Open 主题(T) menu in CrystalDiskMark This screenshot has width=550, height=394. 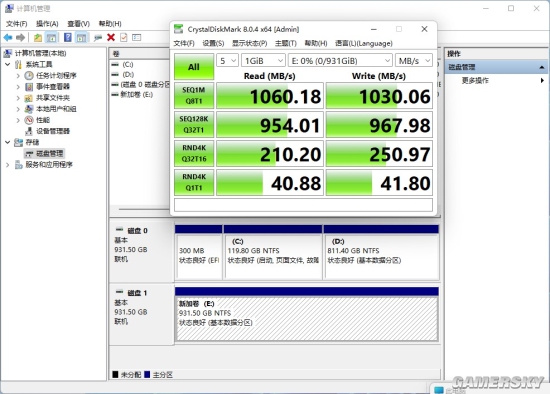[286, 43]
